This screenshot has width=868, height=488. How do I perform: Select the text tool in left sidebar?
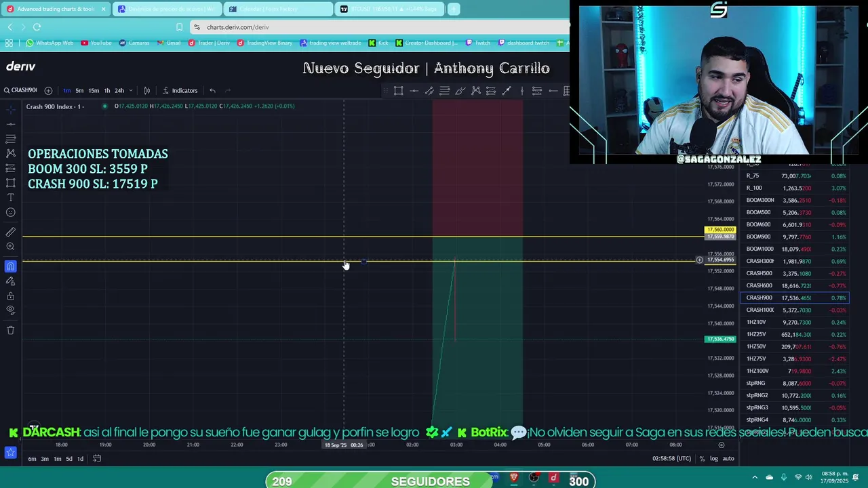click(x=10, y=197)
